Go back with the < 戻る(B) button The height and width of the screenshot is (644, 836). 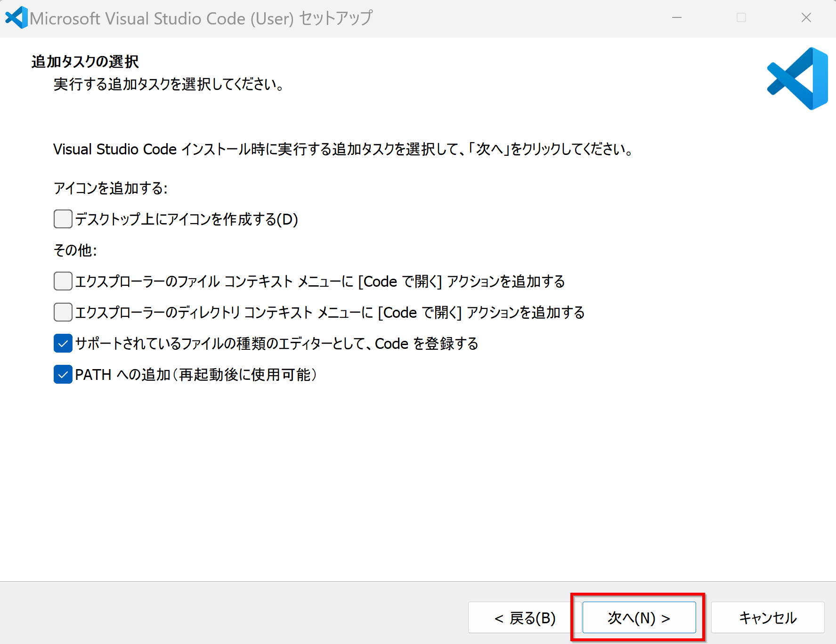[524, 617]
